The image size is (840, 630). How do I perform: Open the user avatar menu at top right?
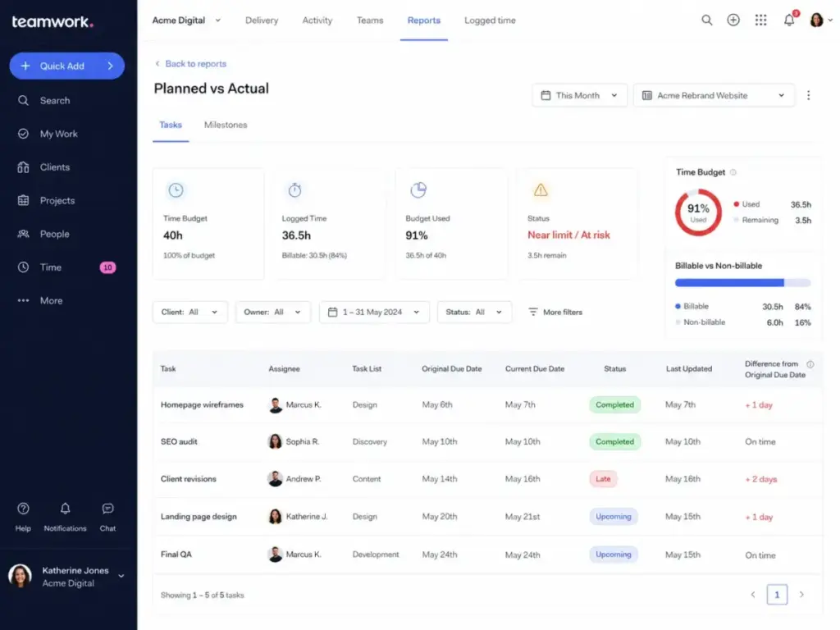(820, 21)
